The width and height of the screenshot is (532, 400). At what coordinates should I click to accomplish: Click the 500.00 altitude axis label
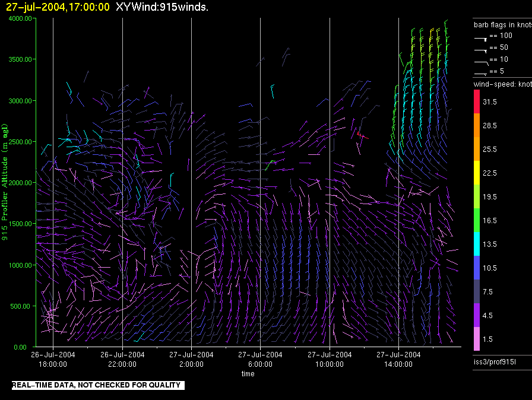pyautogui.click(x=20, y=306)
